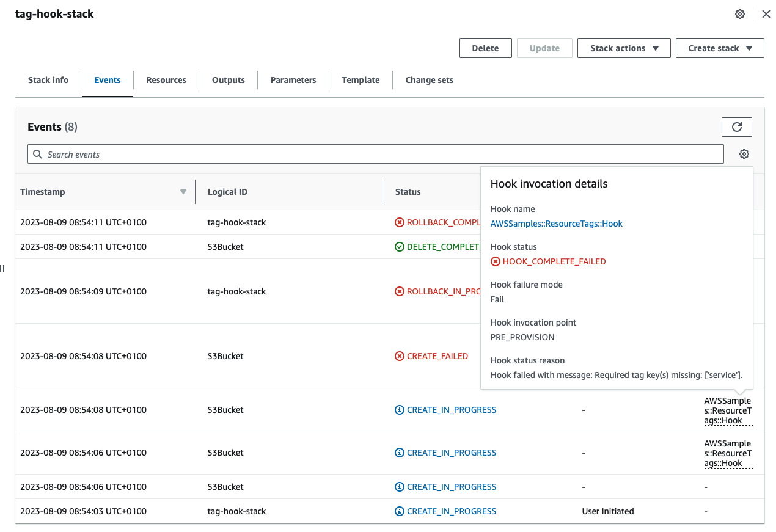Screen dimensions: 776x532
Task: Switch to the Stack info tab
Action: (x=48, y=80)
